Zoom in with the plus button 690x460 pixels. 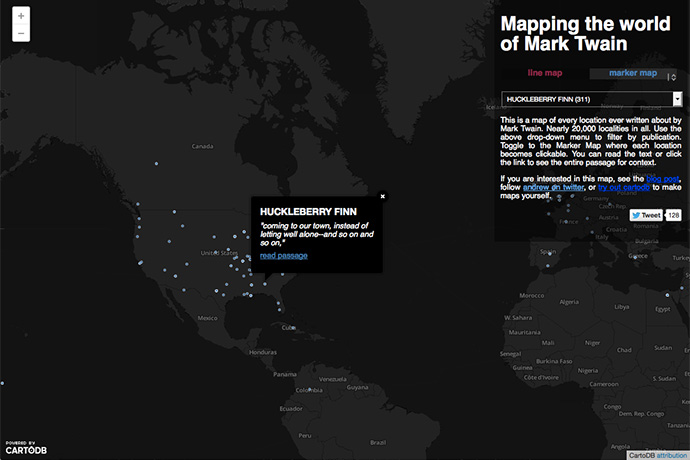[21, 16]
